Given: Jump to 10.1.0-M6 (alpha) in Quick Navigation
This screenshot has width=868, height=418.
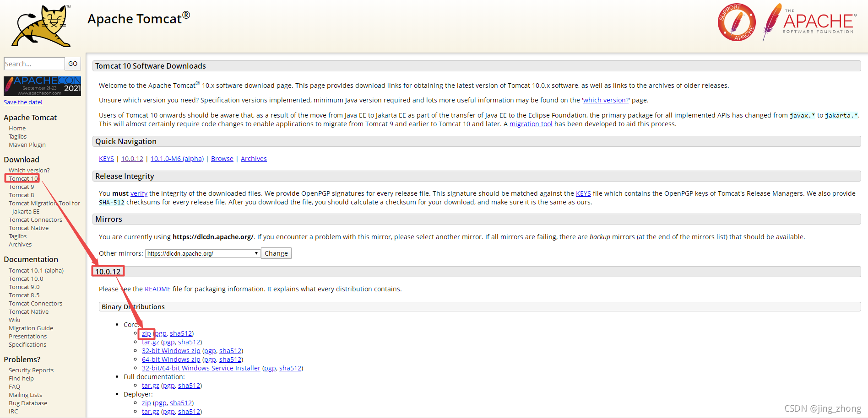Looking at the screenshot, I should pyautogui.click(x=177, y=159).
